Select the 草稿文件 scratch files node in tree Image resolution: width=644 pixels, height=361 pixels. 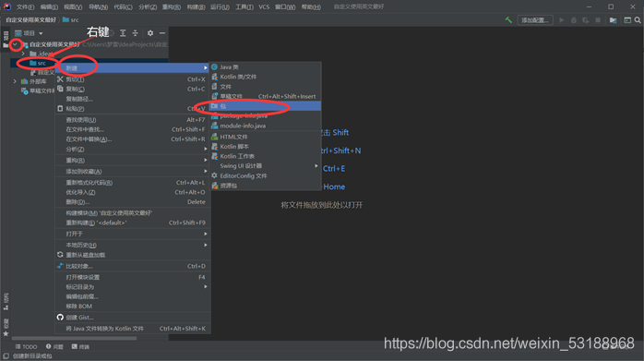[38, 90]
